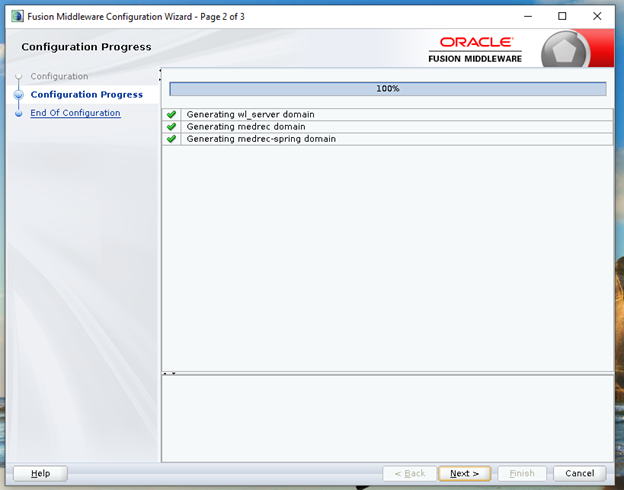The width and height of the screenshot is (624, 490).
Task: Open the Help button
Action: (40, 473)
